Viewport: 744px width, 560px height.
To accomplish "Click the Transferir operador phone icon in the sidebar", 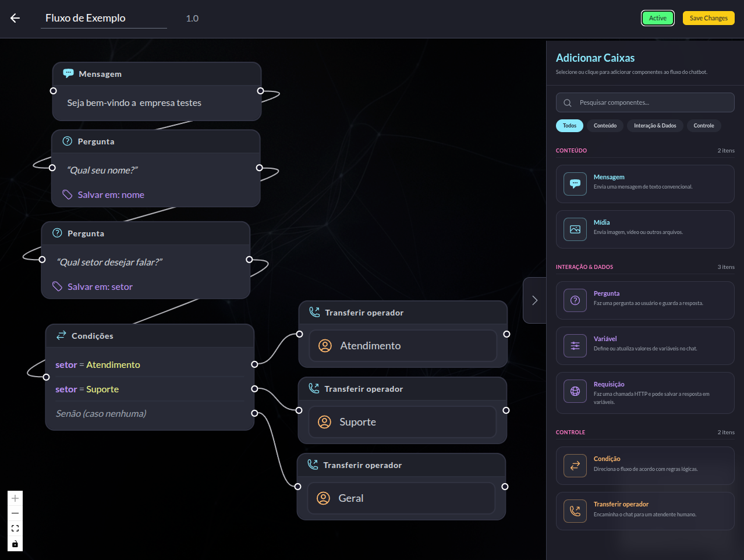I will tap(575, 511).
